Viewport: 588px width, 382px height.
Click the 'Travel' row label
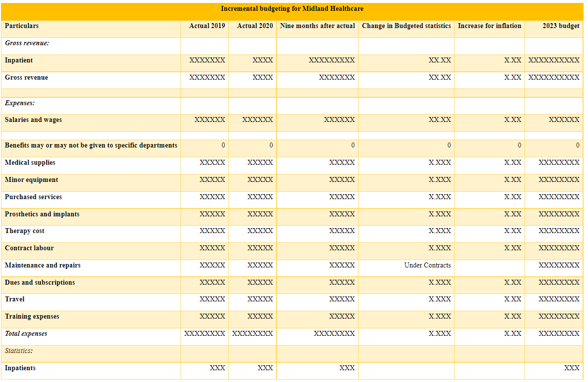pos(15,299)
